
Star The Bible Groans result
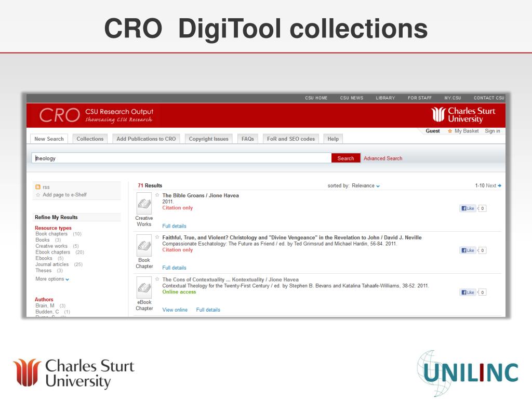[x=157, y=195]
